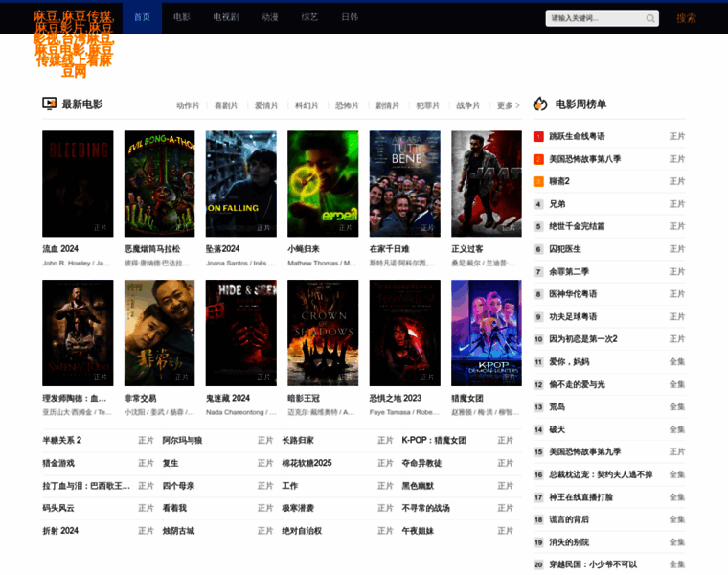Open the 日韩 tab
The width and height of the screenshot is (728, 575).
pyautogui.click(x=350, y=17)
